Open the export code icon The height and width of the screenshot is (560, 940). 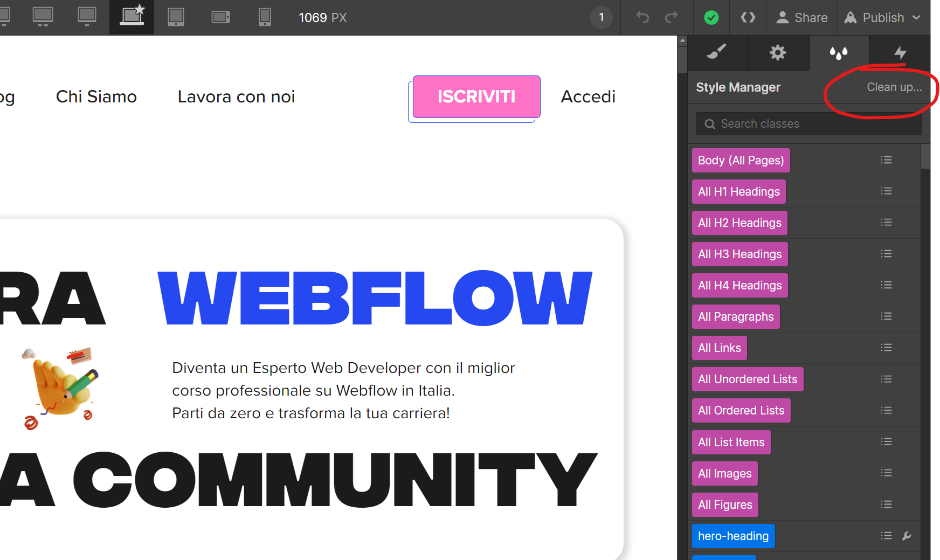(x=748, y=18)
